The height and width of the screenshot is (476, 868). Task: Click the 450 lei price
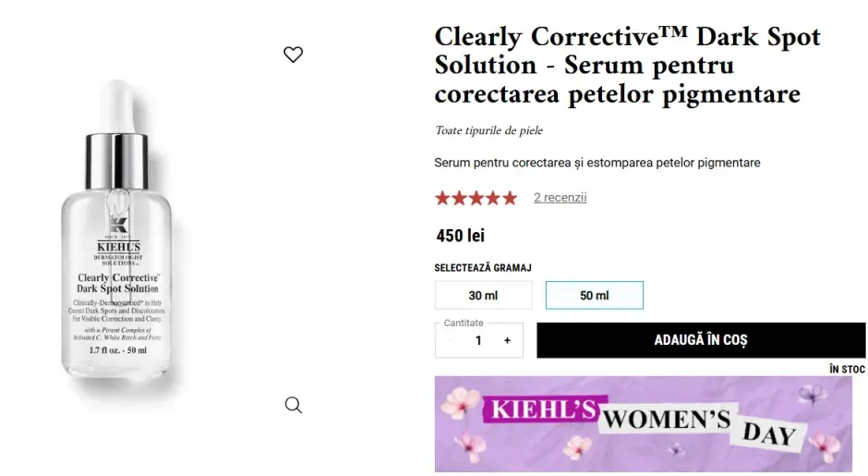[460, 236]
